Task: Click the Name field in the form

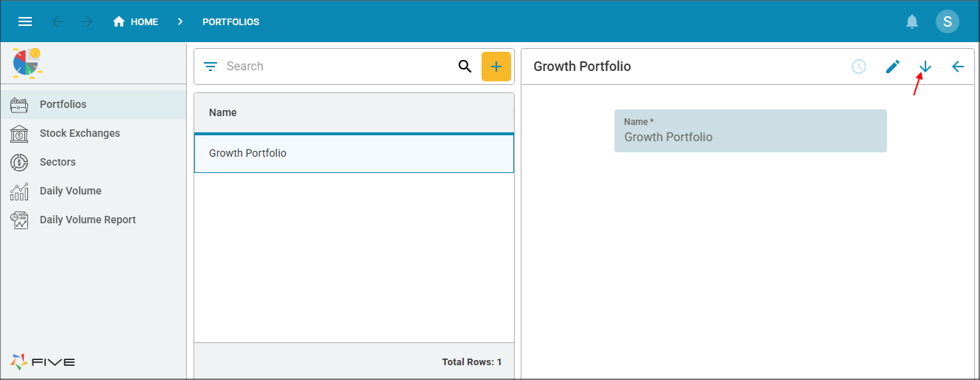Action: [x=750, y=131]
